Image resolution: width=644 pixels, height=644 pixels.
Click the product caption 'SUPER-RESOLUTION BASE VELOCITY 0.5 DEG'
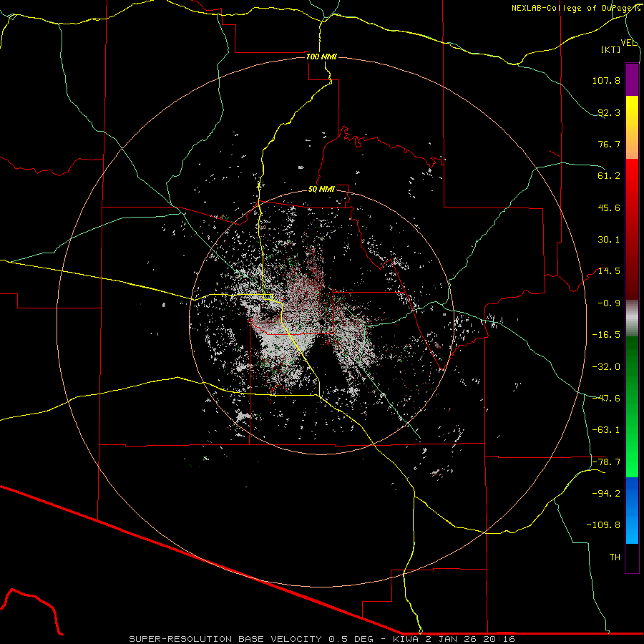pyautogui.click(x=251, y=639)
